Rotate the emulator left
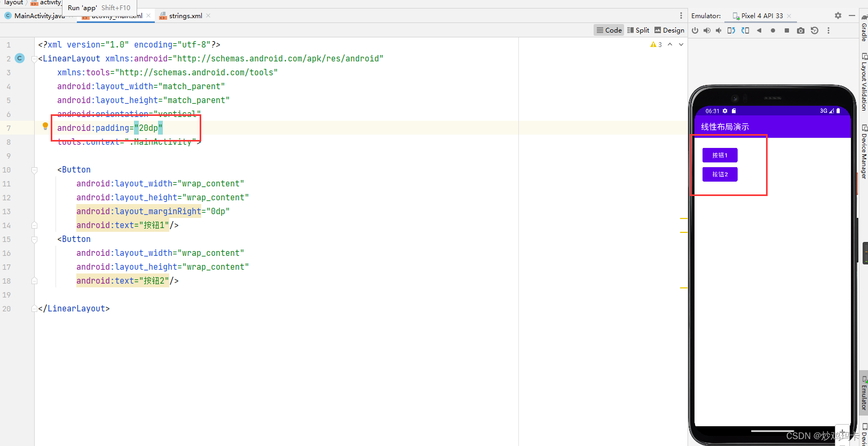Image resolution: width=868 pixels, height=446 pixels. [x=731, y=30]
